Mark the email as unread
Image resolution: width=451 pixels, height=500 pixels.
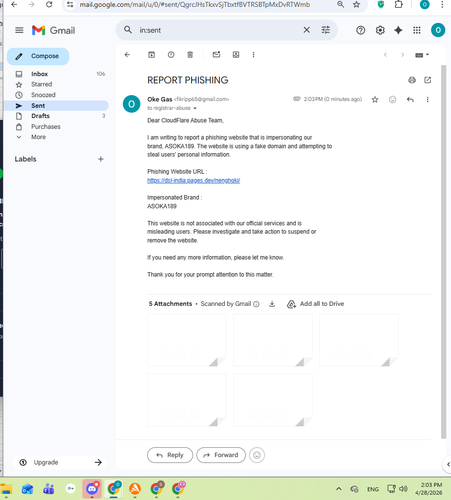click(x=216, y=55)
